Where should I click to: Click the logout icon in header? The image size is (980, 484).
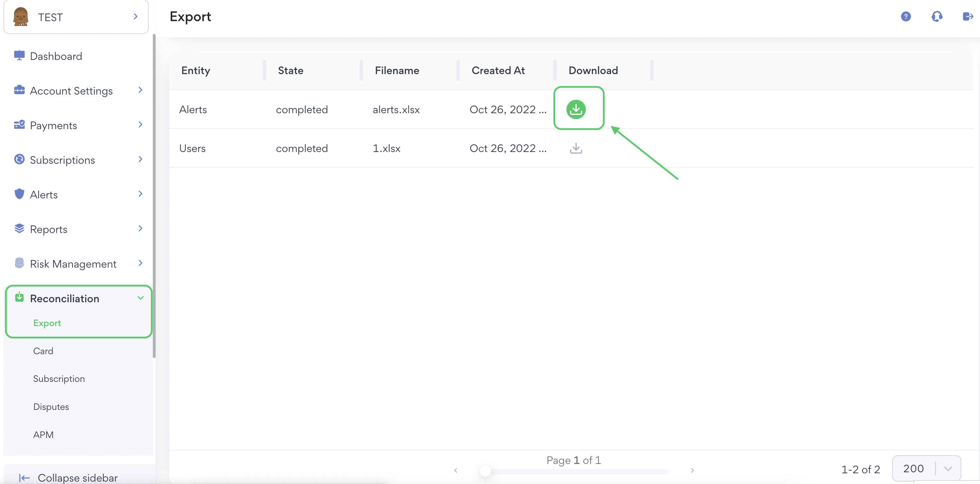[968, 16]
